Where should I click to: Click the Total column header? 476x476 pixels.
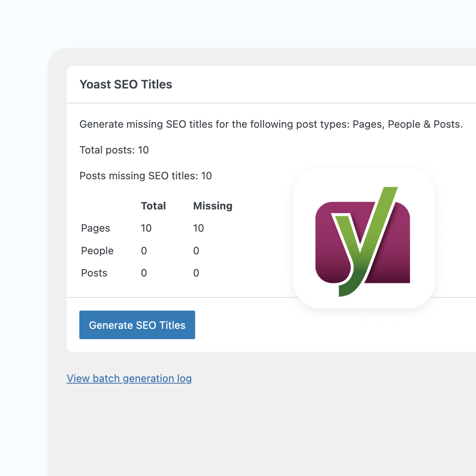click(153, 206)
